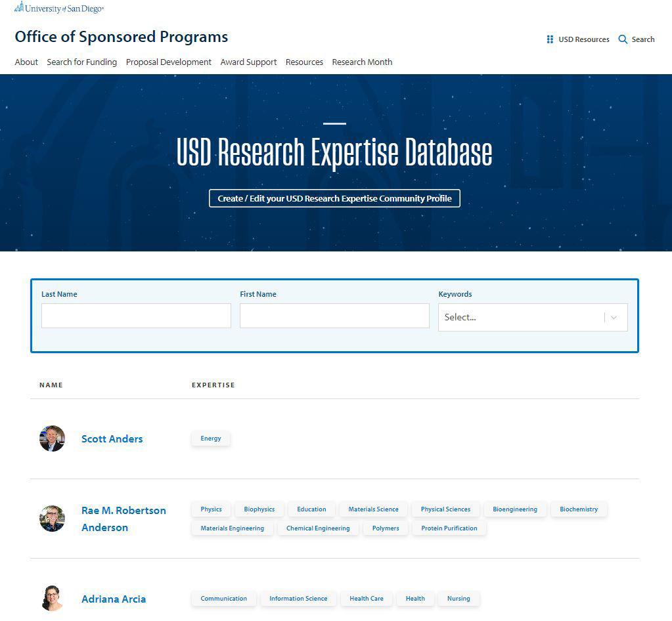Select the Physics expertise tag
Image resolution: width=672 pixels, height=621 pixels.
[212, 509]
